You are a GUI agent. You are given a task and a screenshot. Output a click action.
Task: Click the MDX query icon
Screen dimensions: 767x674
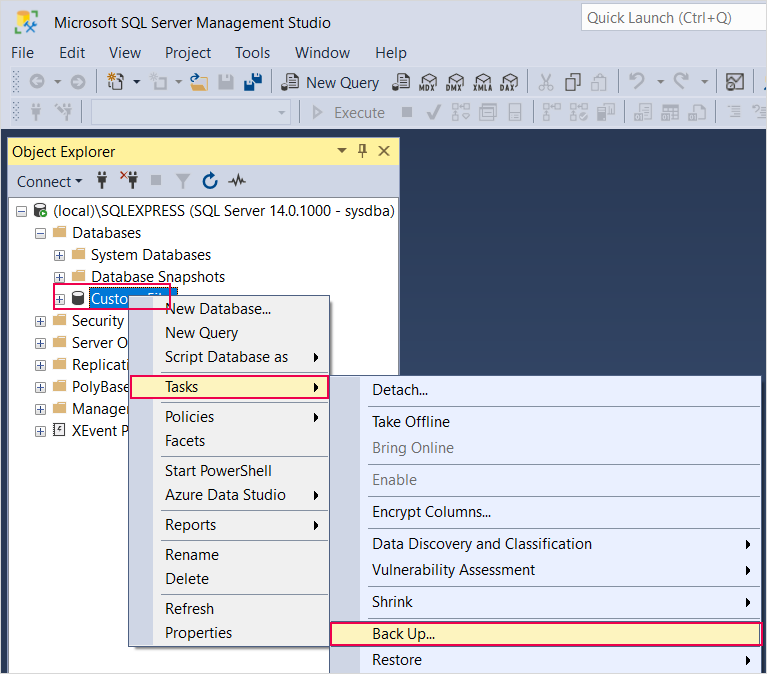(x=428, y=82)
